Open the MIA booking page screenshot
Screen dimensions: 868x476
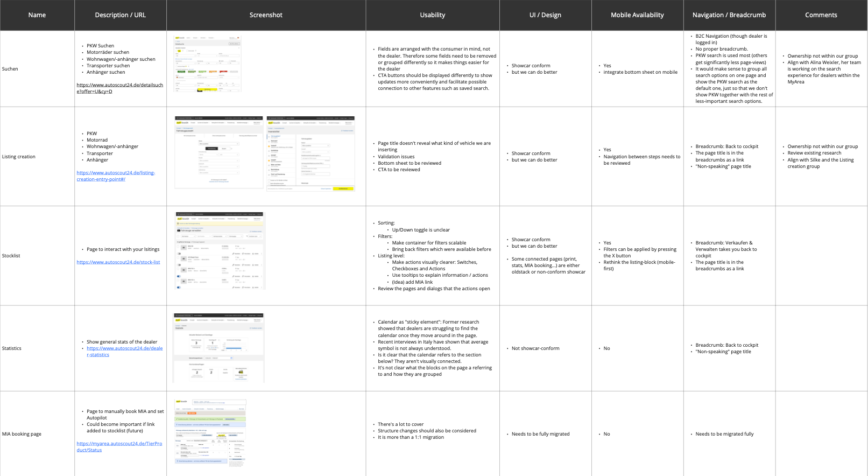pos(210,432)
